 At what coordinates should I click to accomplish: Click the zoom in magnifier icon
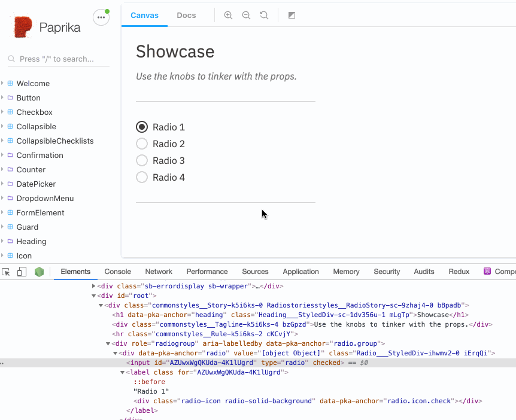(228, 15)
